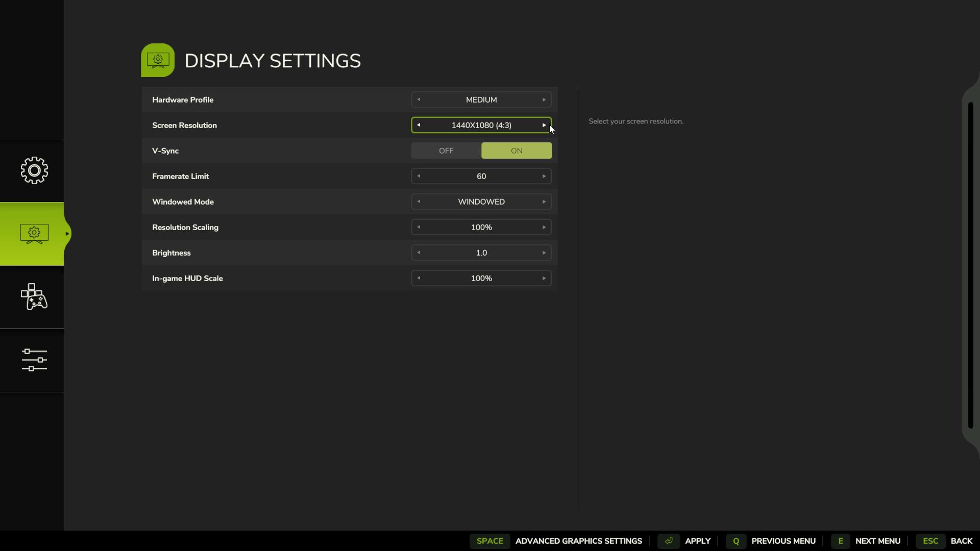Decrease Hardware Profile with left arrow
Viewport: 980px width, 551px height.
click(x=419, y=99)
